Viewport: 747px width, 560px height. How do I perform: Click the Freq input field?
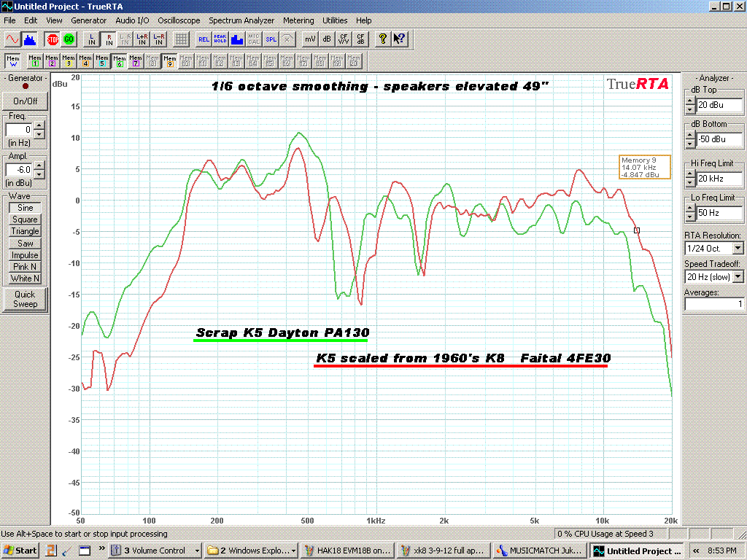tap(19, 130)
